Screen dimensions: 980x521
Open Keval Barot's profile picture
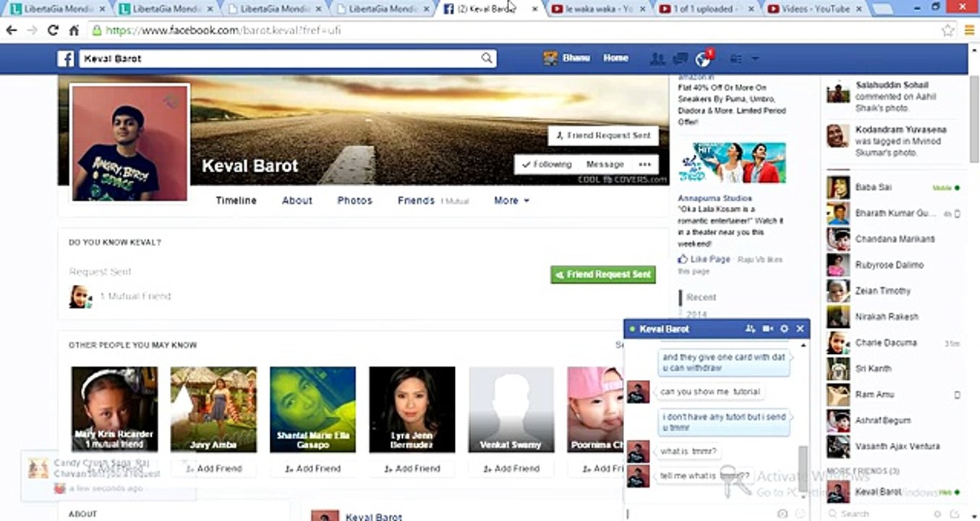(129, 143)
